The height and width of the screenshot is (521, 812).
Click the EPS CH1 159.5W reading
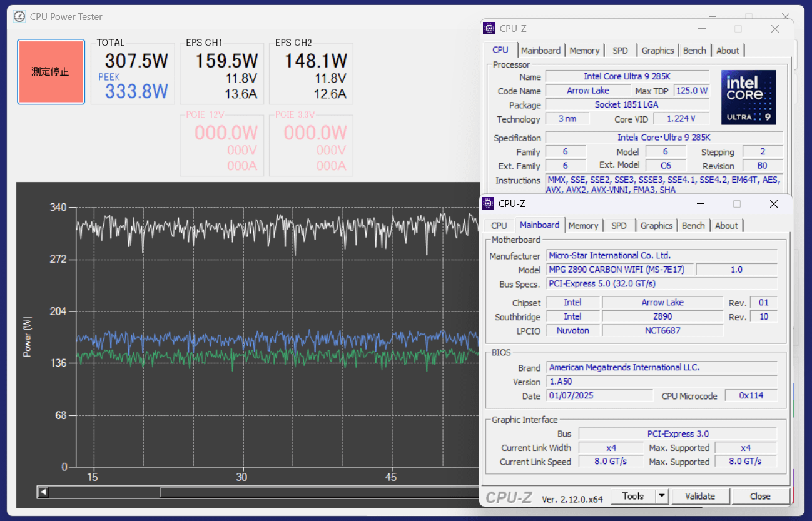click(226, 61)
